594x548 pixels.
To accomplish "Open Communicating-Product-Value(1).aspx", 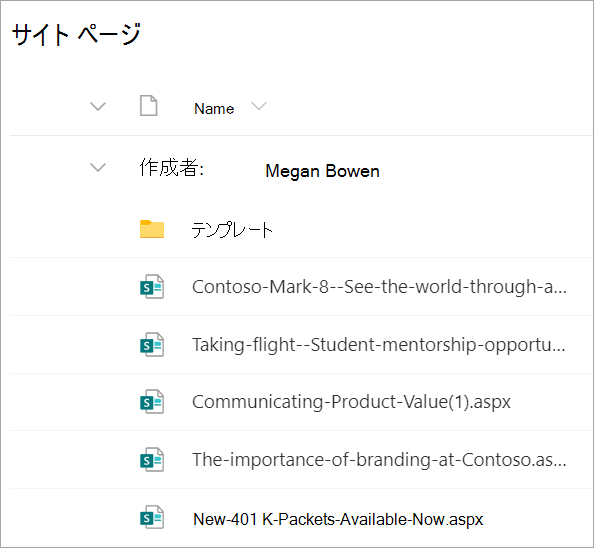I will click(x=351, y=402).
